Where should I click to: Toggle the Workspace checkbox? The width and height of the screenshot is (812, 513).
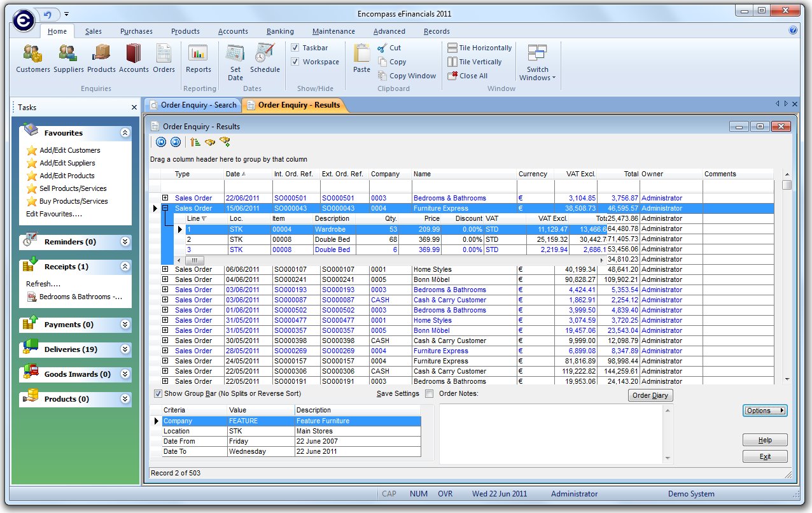tap(295, 62)
